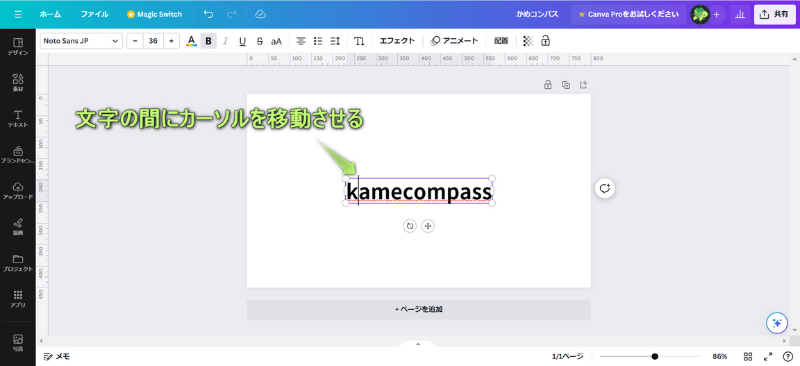Viewport: 800px width, 366px height.
Task: Open the 描画 draw panel
Action: pos(18,226)
